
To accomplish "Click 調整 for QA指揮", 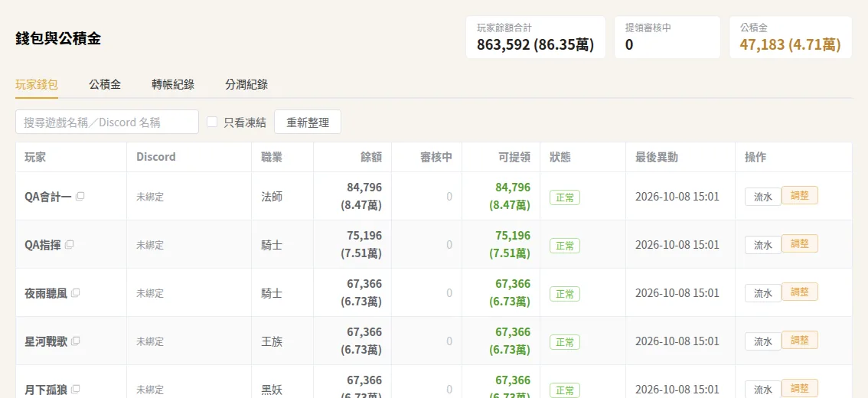I will click(799, 243).
